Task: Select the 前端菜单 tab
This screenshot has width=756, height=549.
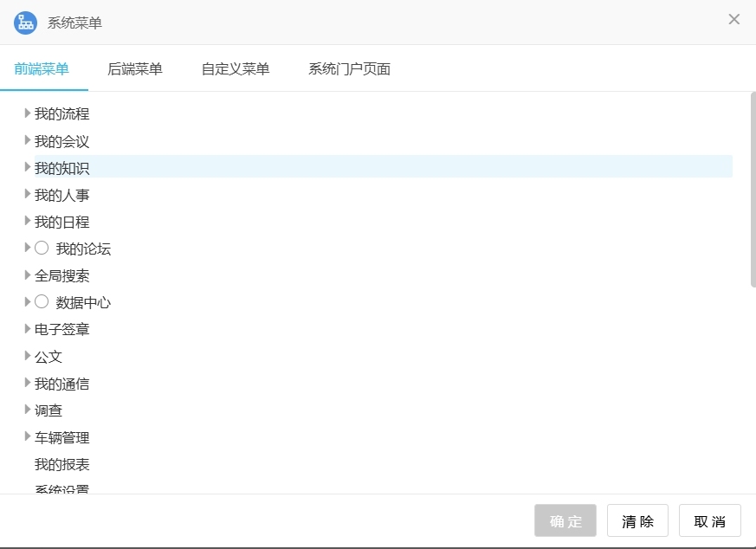Action: tap(42, 69)
